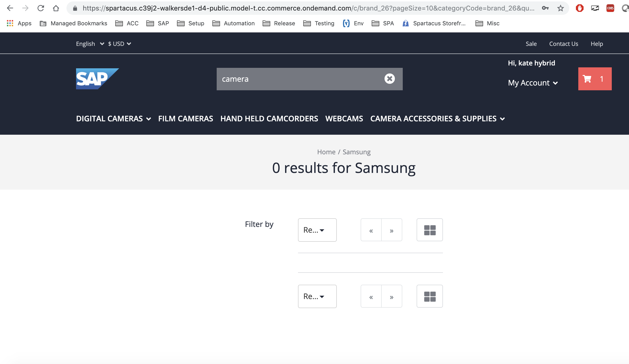Open the Automation bookmarks folder
The width and height of the screenshot is (629, 364).
pos(233,23)
